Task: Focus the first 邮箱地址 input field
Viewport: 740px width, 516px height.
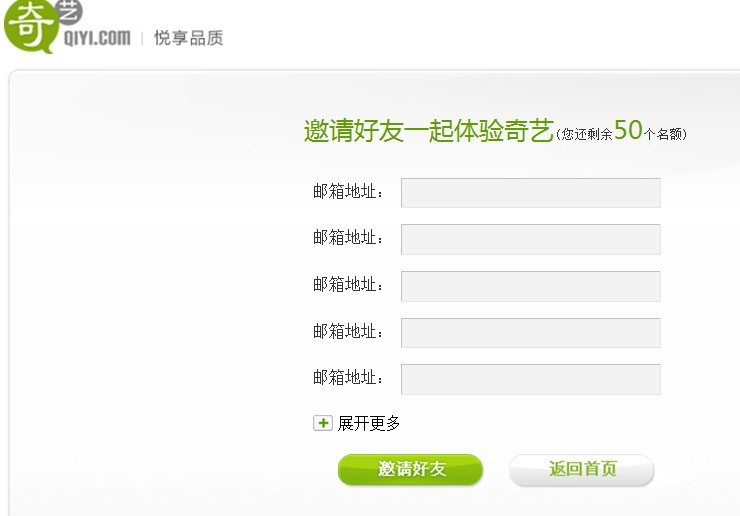Action: click(x=530, y=193)
